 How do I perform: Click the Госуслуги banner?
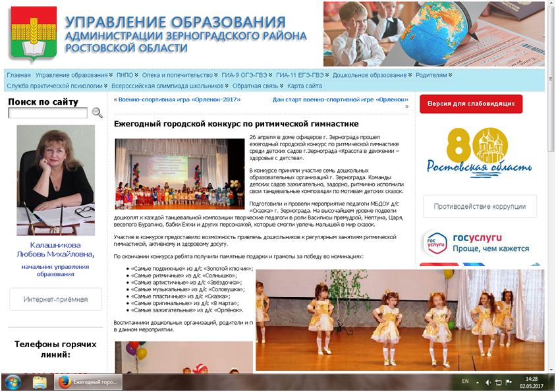[479, 243]
